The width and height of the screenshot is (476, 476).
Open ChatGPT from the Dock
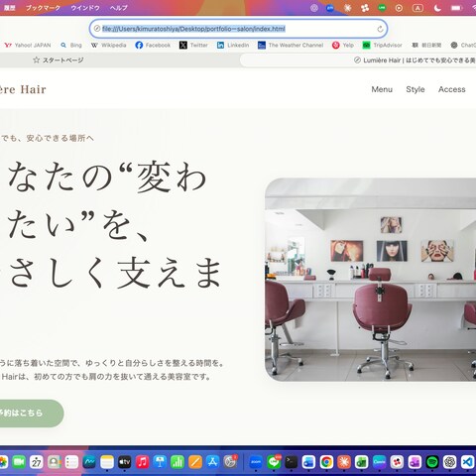click(450, 462)
